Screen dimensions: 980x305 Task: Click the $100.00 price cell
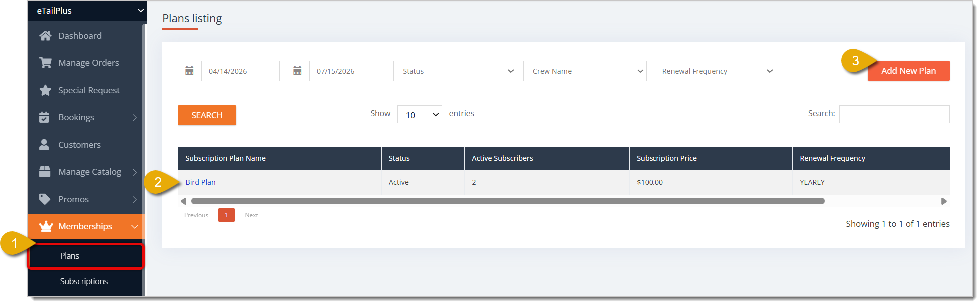click(710, 182)
